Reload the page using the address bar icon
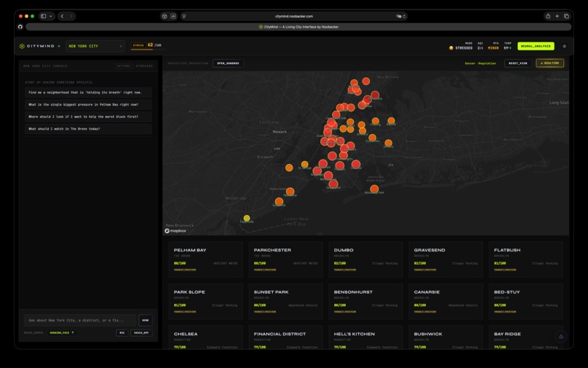Screen dimensions: 588x368 (404, 16)
